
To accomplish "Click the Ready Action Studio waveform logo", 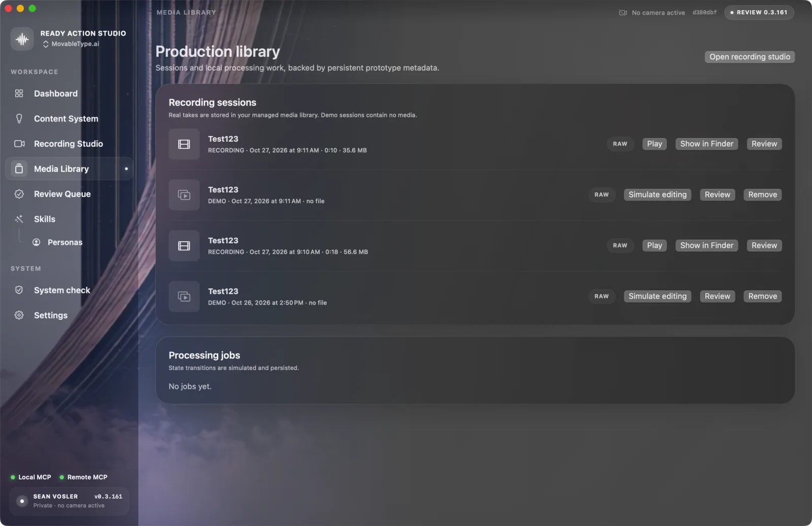I will pos(22,39).
